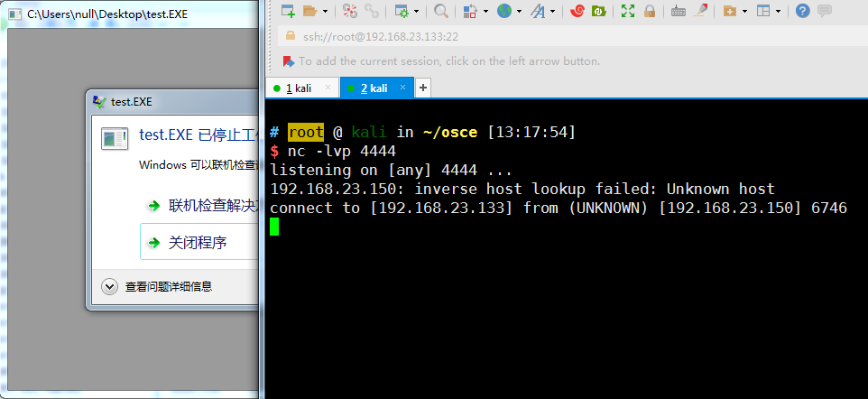The height and width of the screenshot is (399, 868).
Task: Launch Xftp via the green icon
Action: (x=598, y=11)
